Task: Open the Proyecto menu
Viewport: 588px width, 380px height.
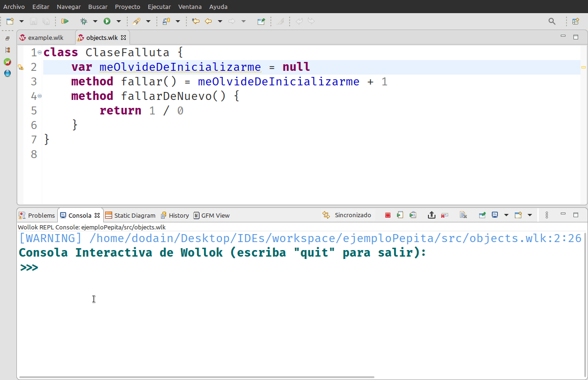Action: [x=128, y=7]
